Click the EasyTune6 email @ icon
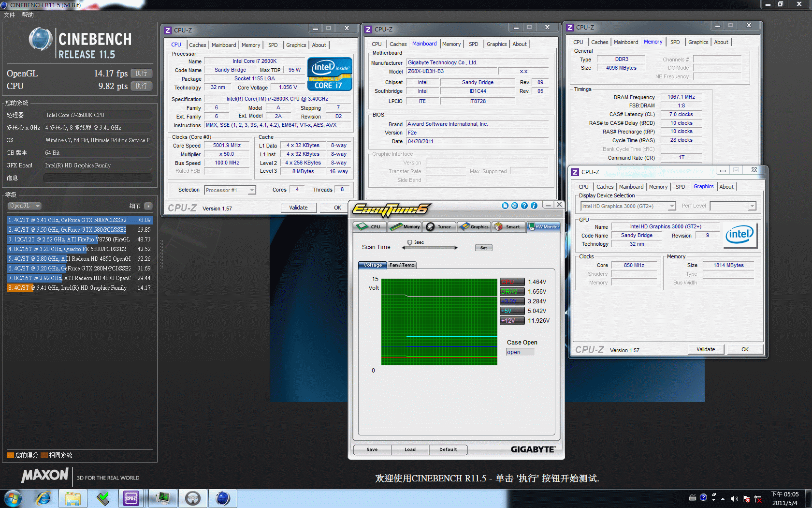Image resolution: width=812 pixels, height=508 pixels. pos(515,206)
